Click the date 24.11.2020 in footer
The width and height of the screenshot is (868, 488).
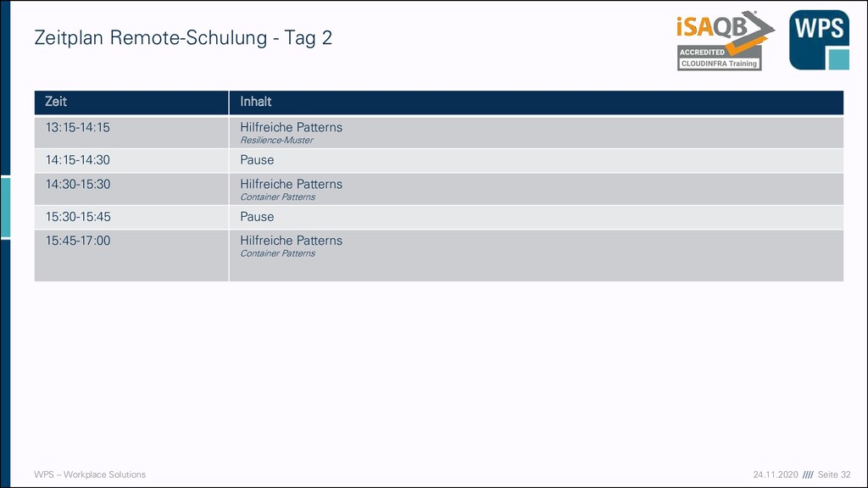coord(776,474)
